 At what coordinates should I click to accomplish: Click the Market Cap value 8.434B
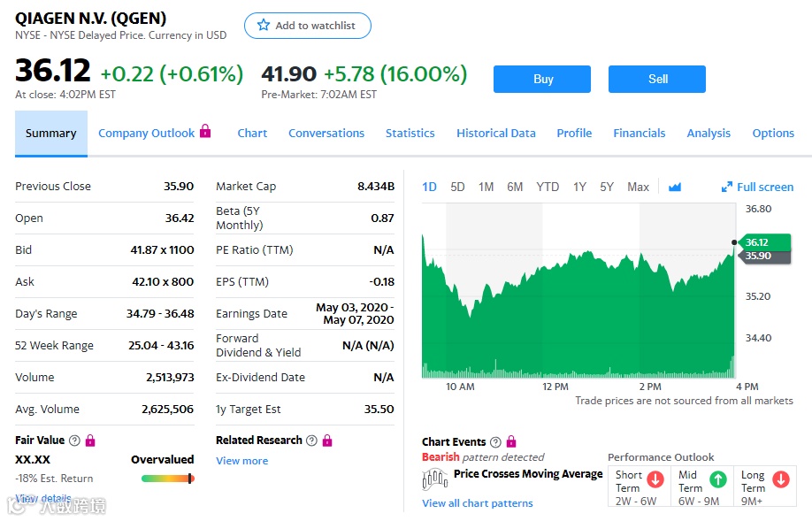point(376,187)
